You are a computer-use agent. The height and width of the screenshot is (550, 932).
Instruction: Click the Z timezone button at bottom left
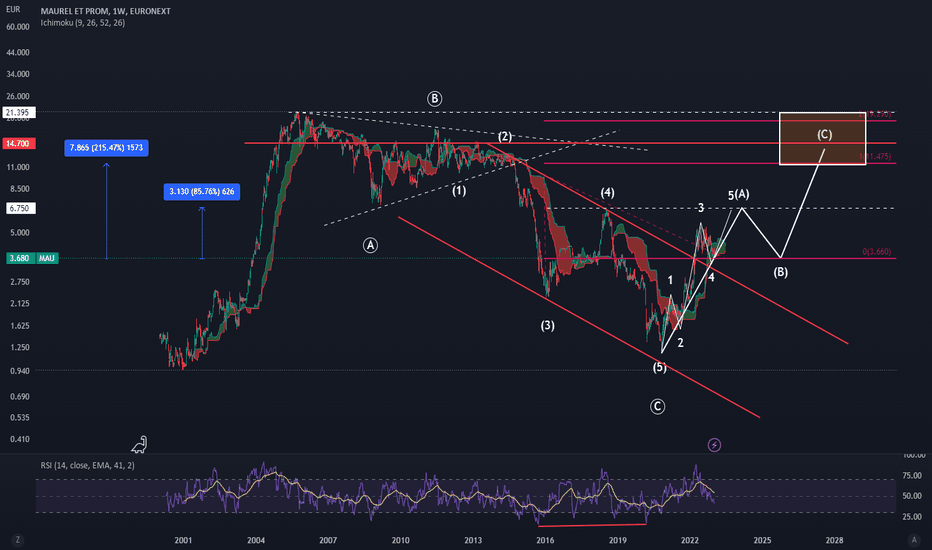(x=18, y=540)
